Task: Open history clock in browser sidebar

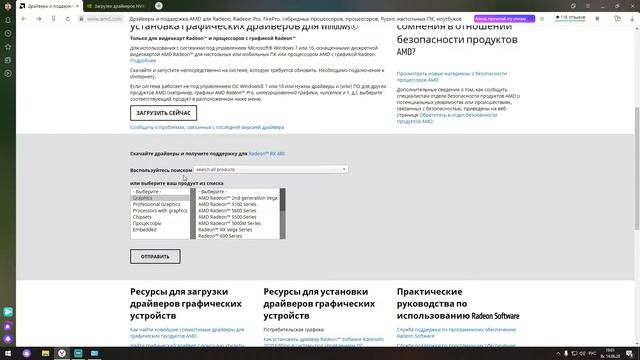Action: coord(8,33)
